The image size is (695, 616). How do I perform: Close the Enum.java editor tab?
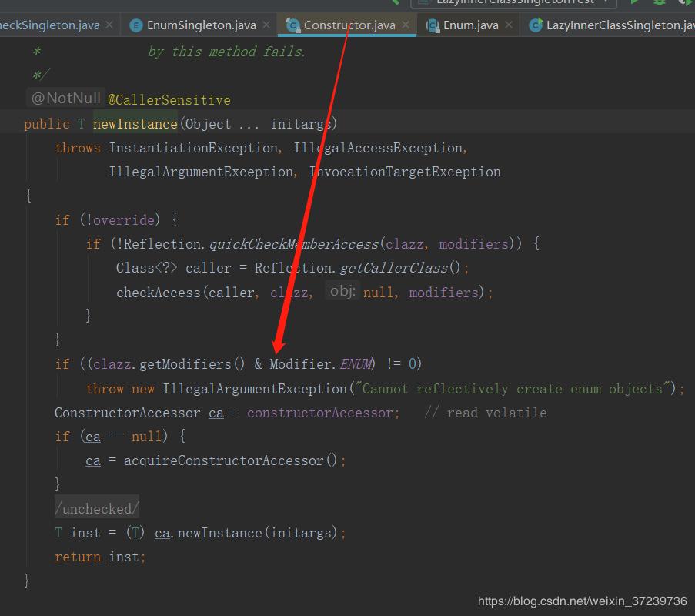point(509,25)
